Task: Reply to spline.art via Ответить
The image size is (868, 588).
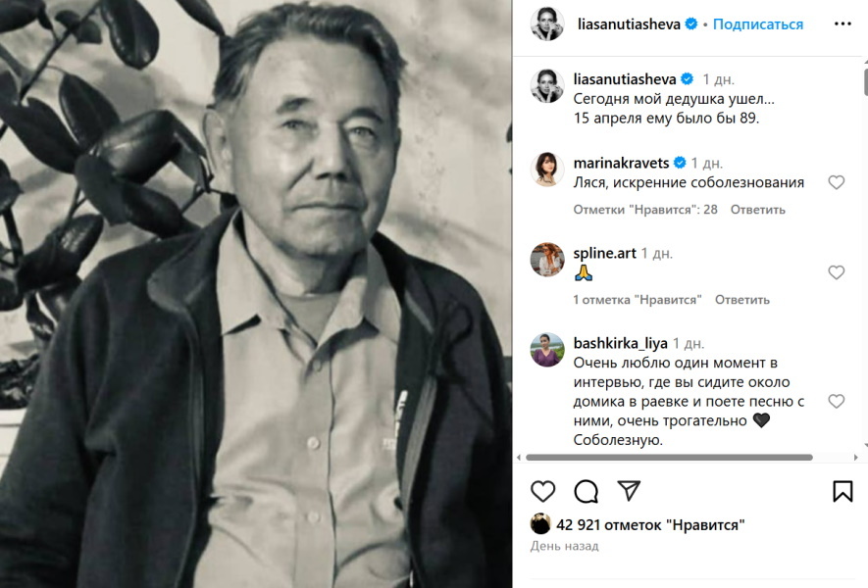Action: coord(742,300)
